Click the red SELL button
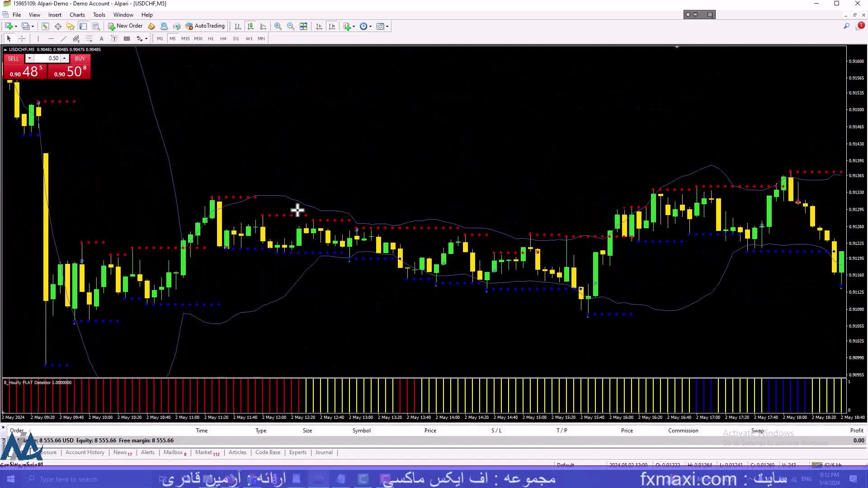This screenshot has width=868, height=488. point(14,59)
